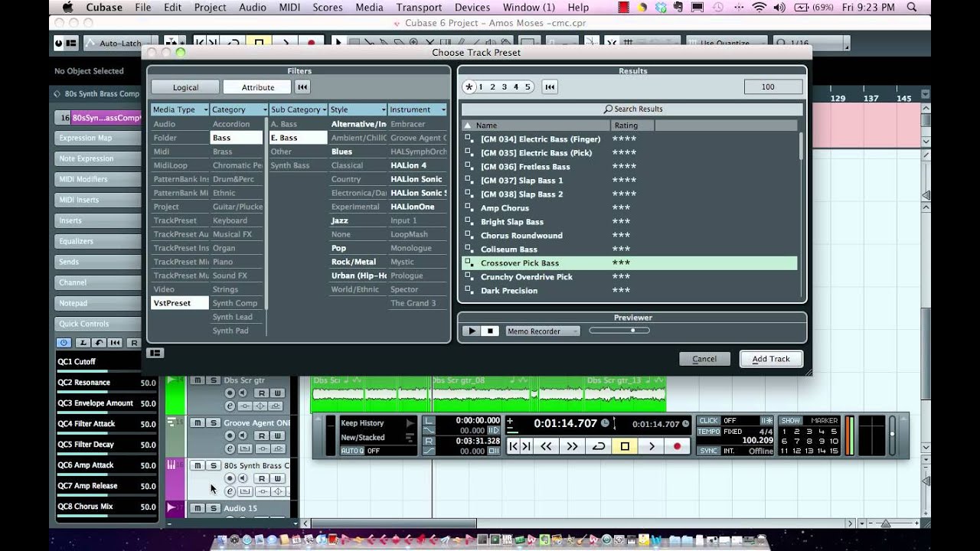Click the Add Track button
980x551 pixels.
pyautogui.click(x=771, y=359)
